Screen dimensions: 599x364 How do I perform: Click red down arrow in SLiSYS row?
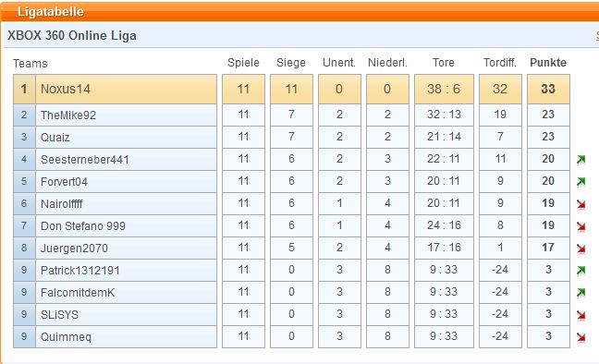pyautogui.click(x=581, y=315)
